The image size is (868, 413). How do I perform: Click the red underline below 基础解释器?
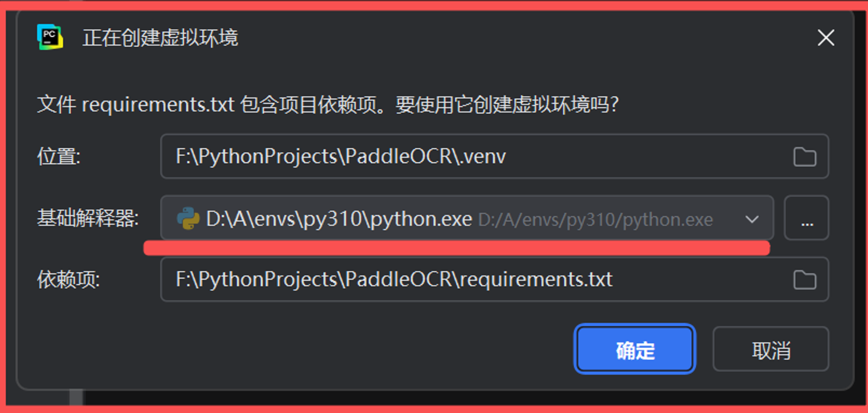457,248
